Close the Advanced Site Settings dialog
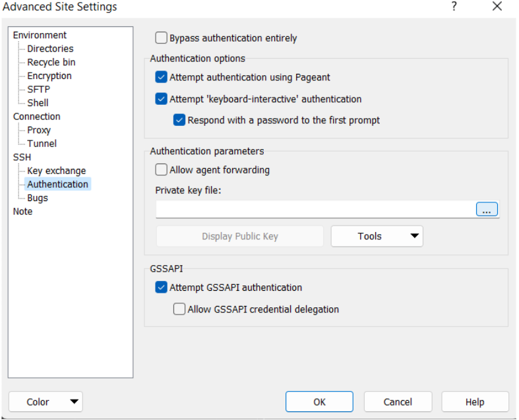 [497, 7]
